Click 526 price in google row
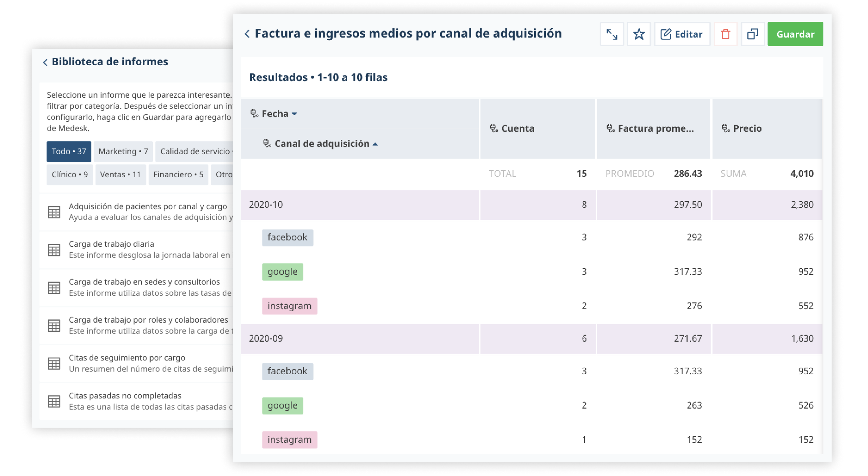The width and height of the screenshot is (868, 476). [806, 406]
